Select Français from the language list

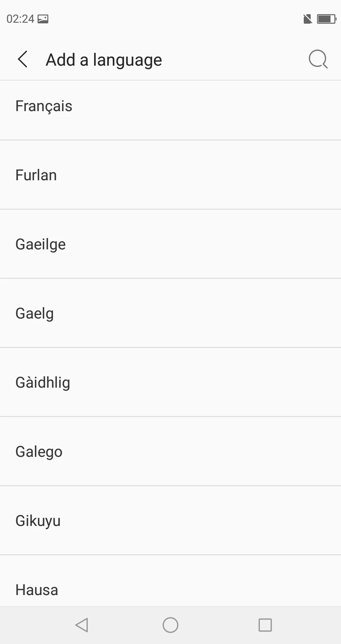tap(44, 106)
